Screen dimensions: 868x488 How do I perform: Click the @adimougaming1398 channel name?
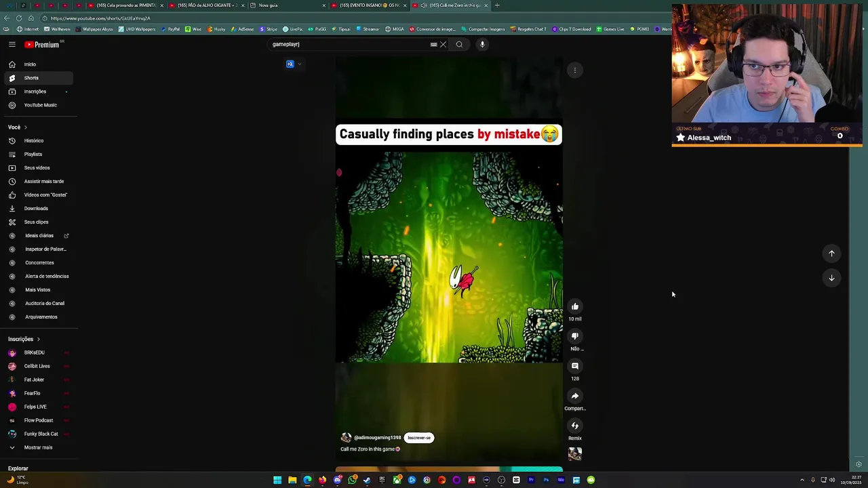tap(378, 438)
